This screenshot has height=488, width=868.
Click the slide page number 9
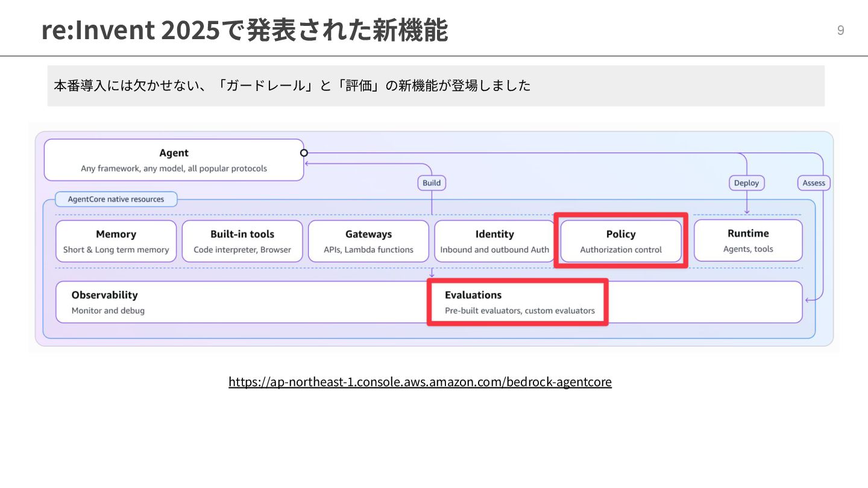[841, 31]
